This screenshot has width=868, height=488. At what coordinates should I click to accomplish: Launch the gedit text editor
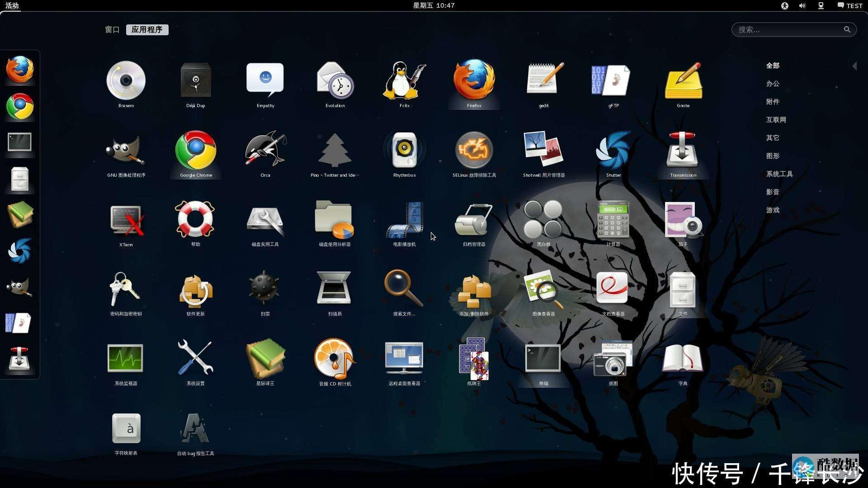click(544, 84)
